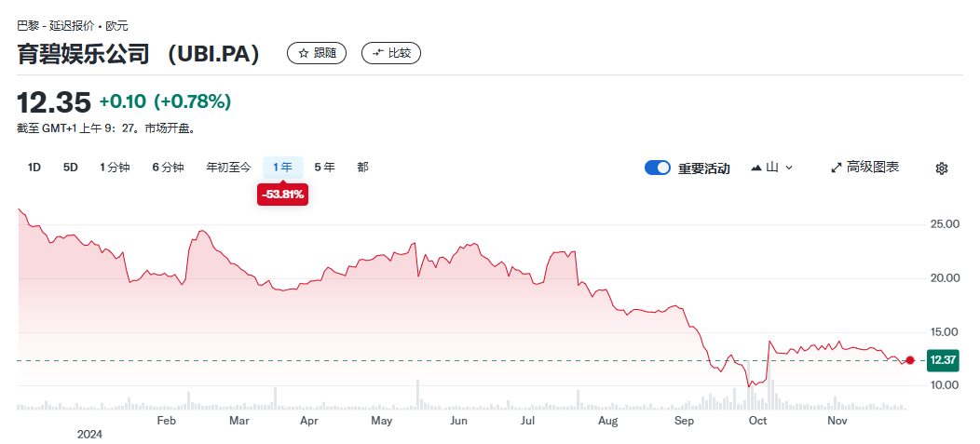This screenshot has width=980, height=444.
Task: Click the red current price dot
Action: [x=909, y=360]
